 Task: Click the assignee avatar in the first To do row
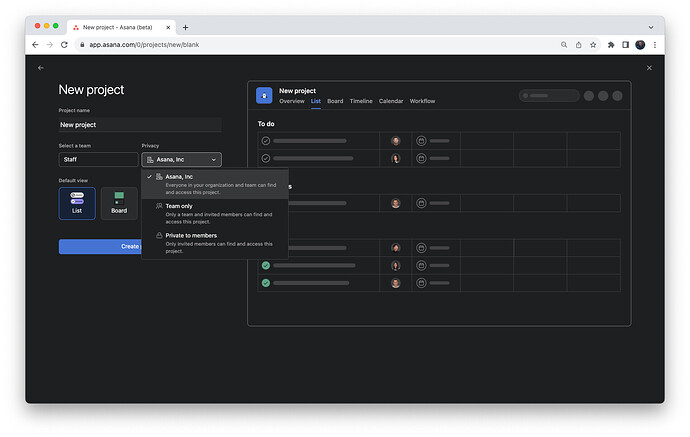click(396, 141)
